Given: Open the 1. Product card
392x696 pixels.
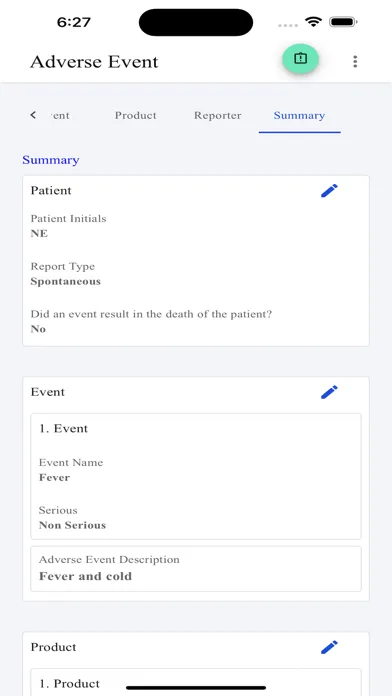Looking at the screenshot, I should tap(196, 682).
